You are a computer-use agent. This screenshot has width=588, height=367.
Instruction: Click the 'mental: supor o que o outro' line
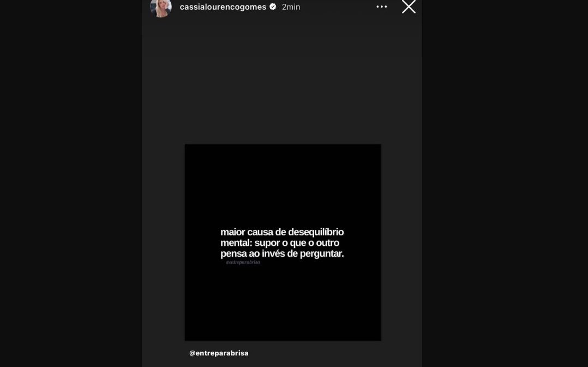[x=280, y=242]
